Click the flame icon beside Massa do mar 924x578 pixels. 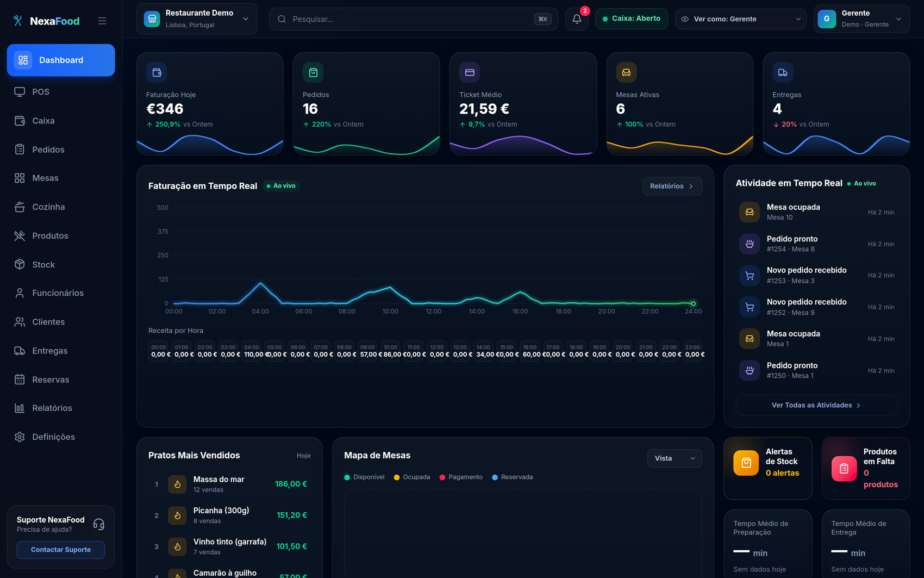pyautogui.click(x=177, y=484)
